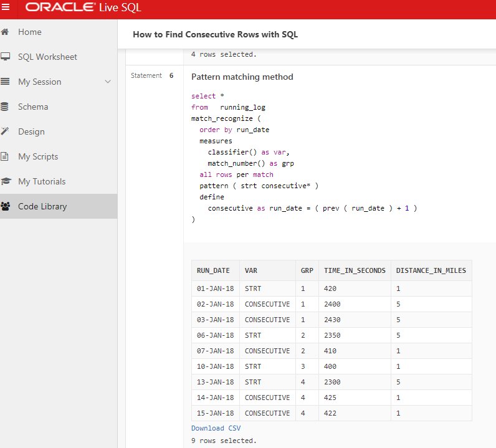This screenshot has width=496, height=448.
Task: Click the 02-JAN-18 date cell
Action: tap(216, 304)
